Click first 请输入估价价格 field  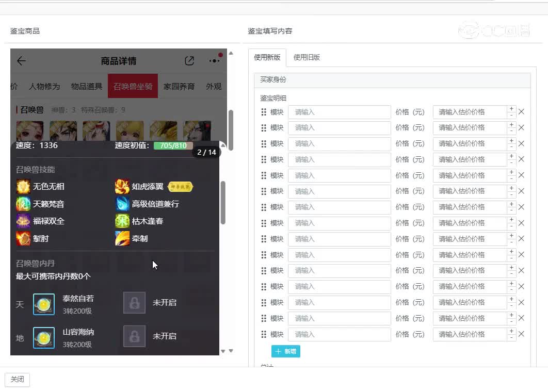coord(470,112)
